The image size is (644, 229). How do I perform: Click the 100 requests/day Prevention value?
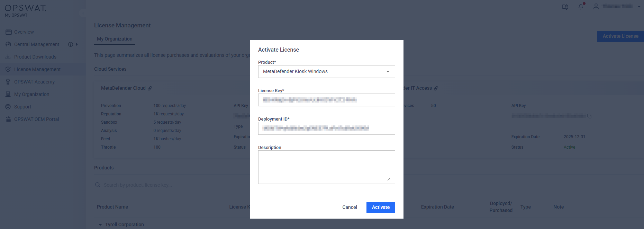[170, 106]
